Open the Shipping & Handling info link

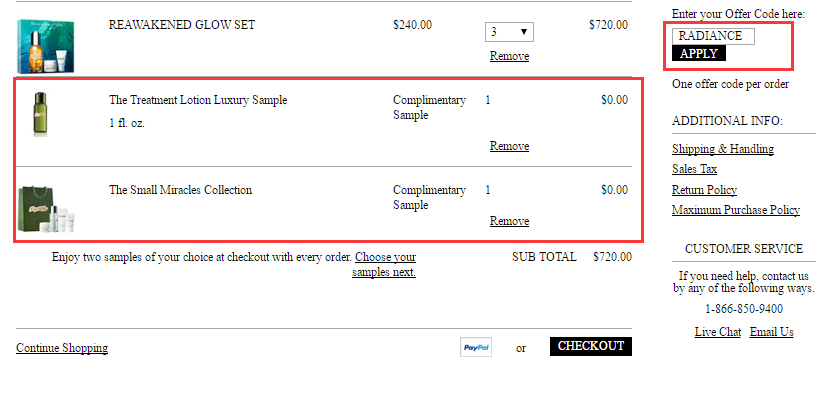(723, 149)
